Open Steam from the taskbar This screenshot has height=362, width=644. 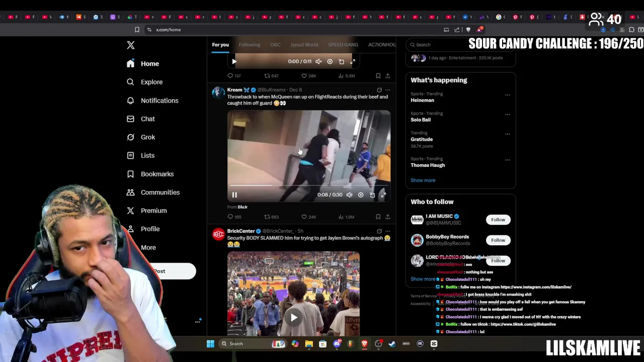(392, 344)
